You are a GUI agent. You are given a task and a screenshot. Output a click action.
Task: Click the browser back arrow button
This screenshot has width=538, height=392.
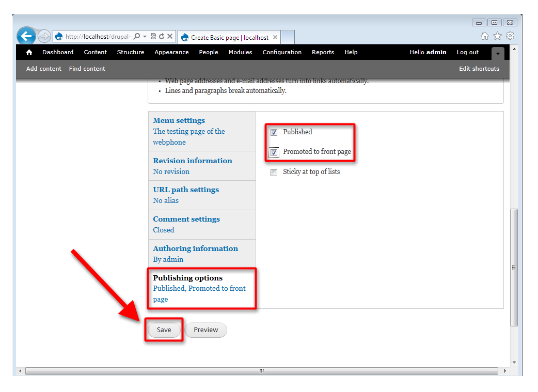click(x=26, y=37)
